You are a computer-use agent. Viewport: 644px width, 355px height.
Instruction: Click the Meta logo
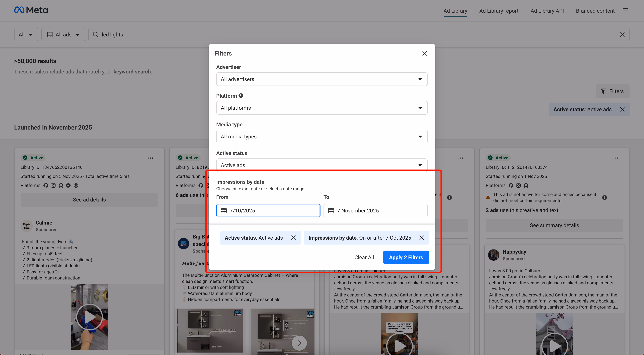pyautogui.click(x=31, y=10)
